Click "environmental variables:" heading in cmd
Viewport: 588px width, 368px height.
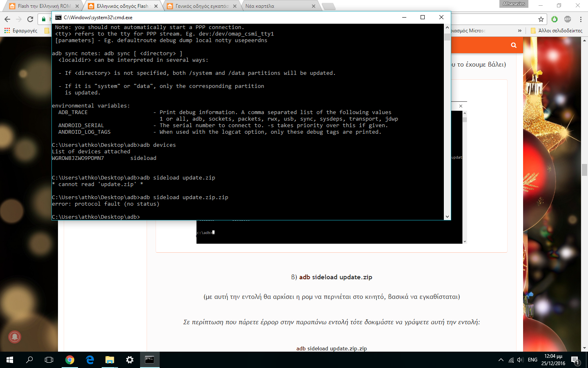point(91,106)
